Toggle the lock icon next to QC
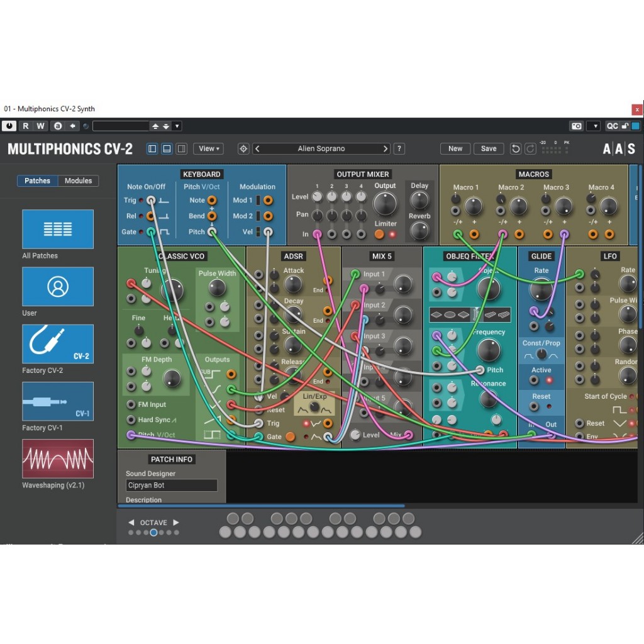 (x=625, y=126)
